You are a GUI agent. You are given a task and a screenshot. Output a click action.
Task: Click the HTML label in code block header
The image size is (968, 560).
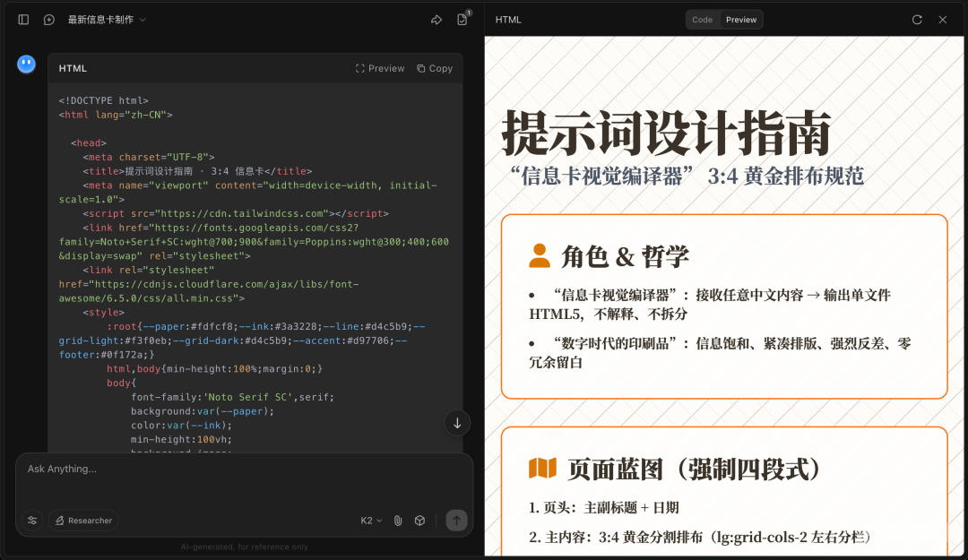73,68
